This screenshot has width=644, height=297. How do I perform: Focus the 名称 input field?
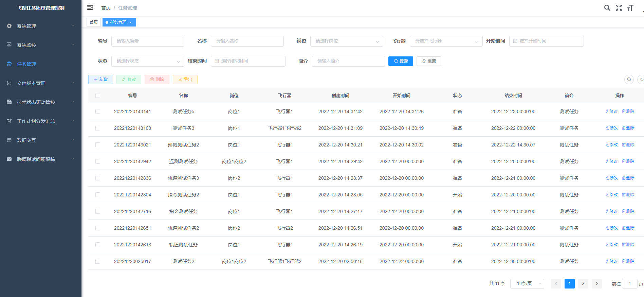(x=247, y=41)
